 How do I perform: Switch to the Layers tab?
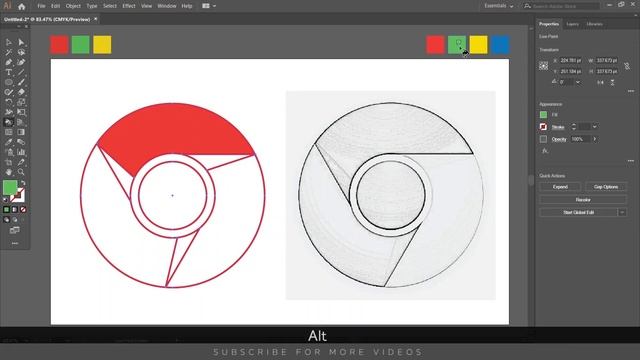(572, 24)
